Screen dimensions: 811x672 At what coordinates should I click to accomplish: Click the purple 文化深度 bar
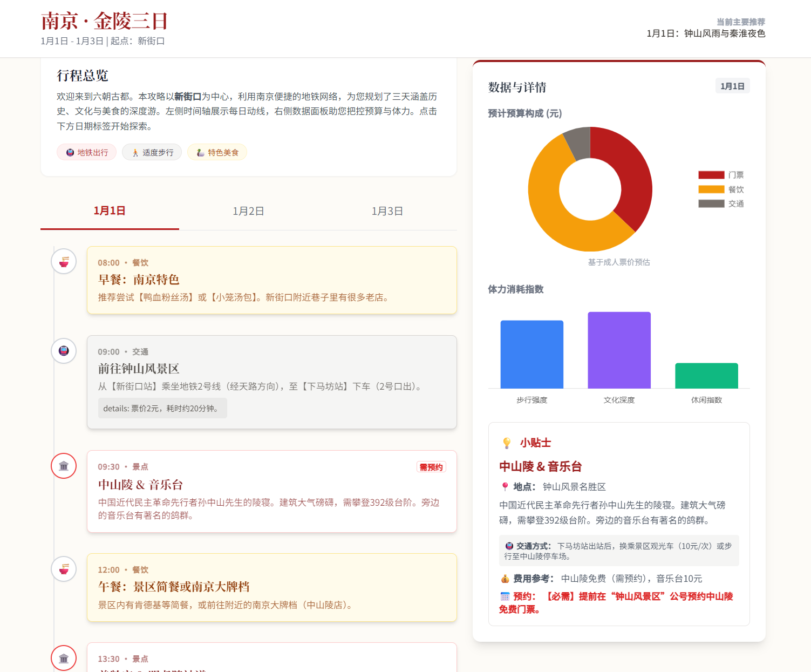[619, 350]
